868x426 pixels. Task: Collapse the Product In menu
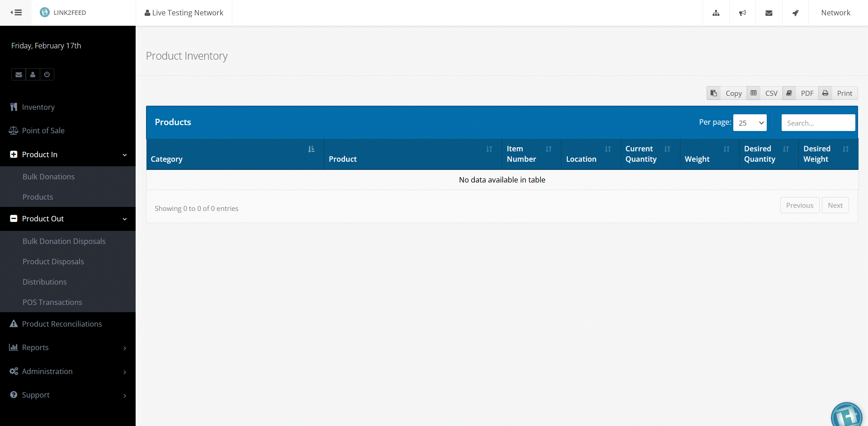click(x=68, y=154)
